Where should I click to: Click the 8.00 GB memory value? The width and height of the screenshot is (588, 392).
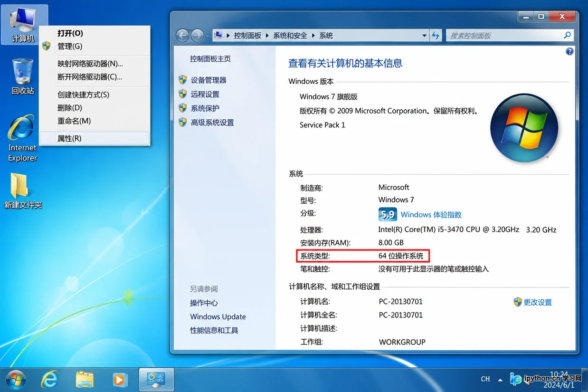click(x=391, y=243)
